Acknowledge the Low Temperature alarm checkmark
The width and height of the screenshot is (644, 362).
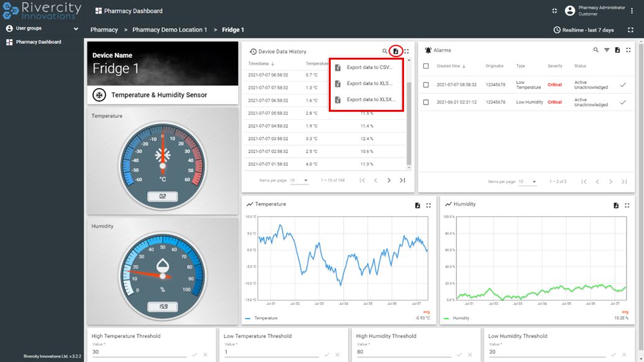click(623, 85)
